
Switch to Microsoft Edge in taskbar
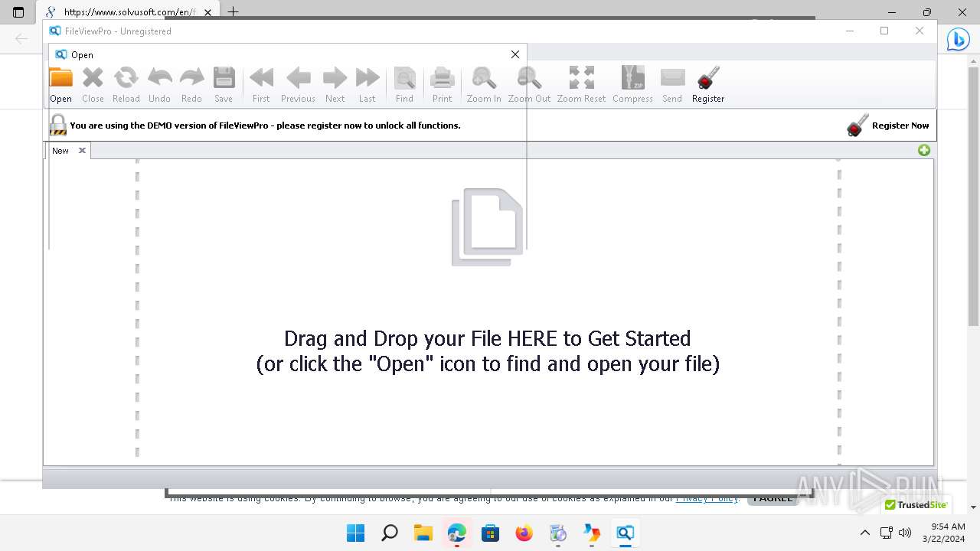coord(456,533)
